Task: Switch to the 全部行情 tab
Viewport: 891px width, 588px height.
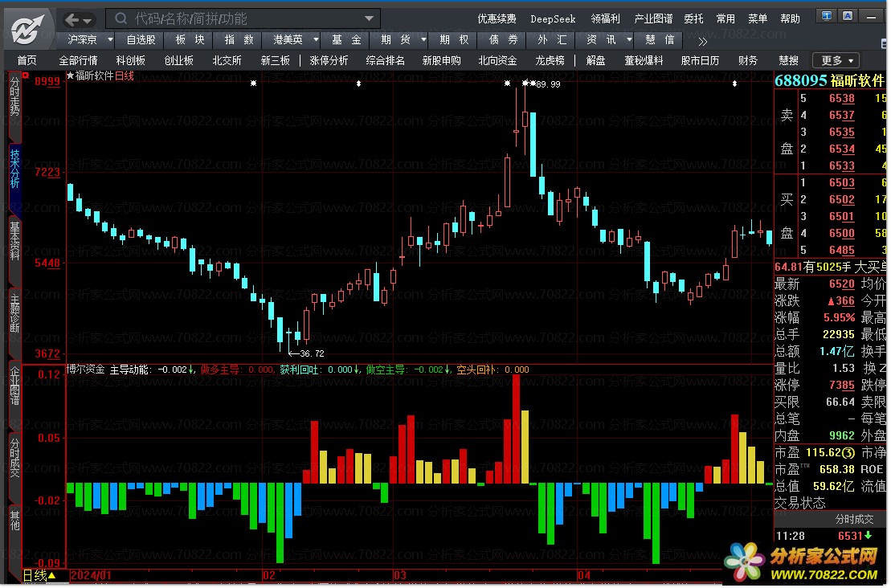Action: coord(79,60)
